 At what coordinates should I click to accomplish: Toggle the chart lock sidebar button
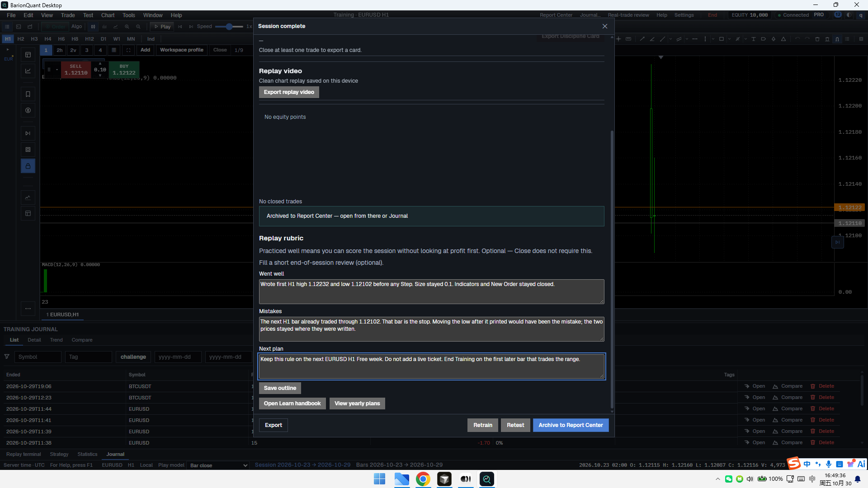(28, 166)
